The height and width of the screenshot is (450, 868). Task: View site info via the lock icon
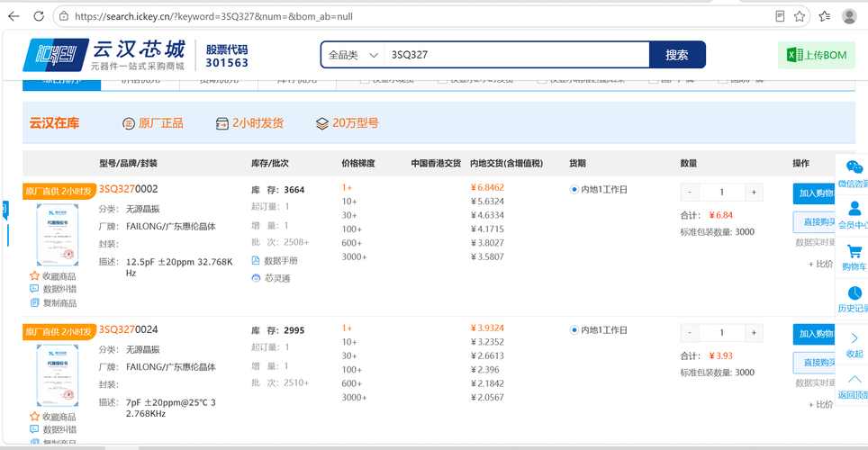[64, 16]
